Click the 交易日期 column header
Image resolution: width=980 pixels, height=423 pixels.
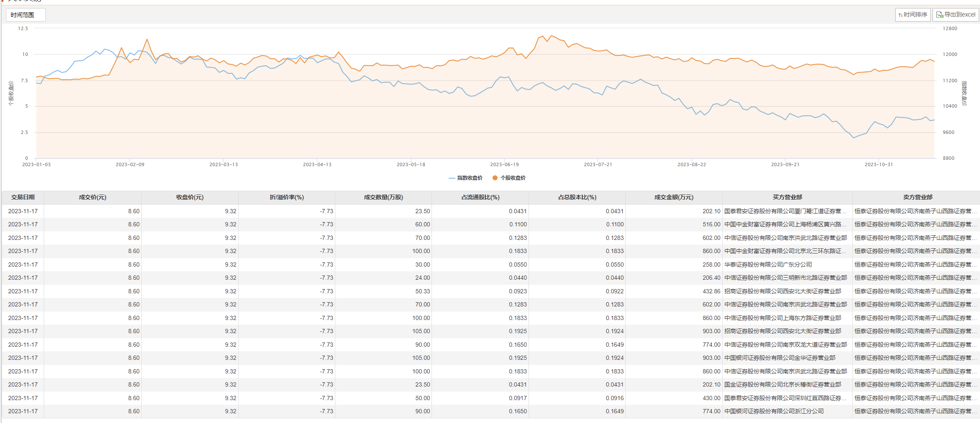23,198
